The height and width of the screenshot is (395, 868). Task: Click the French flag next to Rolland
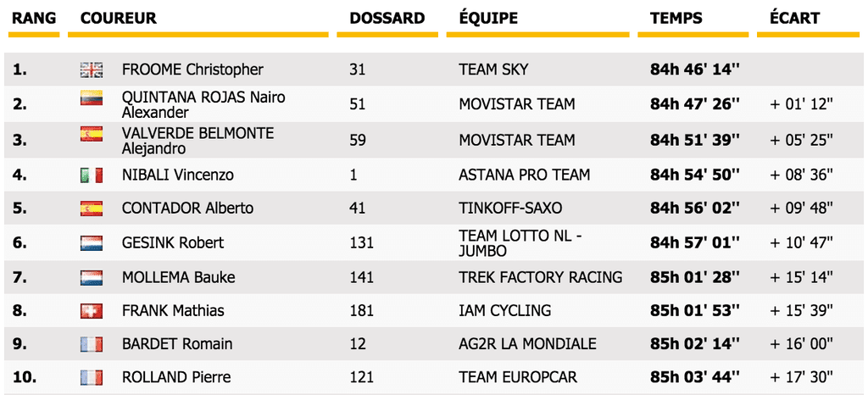click(x=91, y=377)
